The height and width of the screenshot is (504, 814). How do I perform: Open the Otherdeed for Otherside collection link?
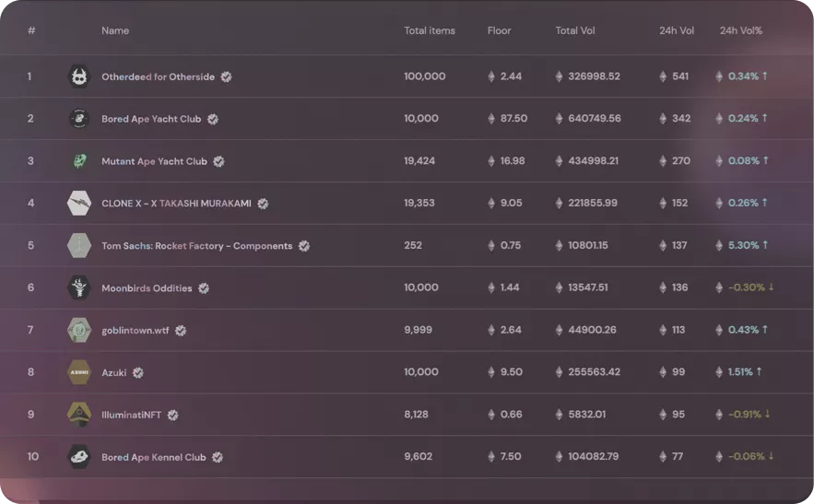pos(158,76)
